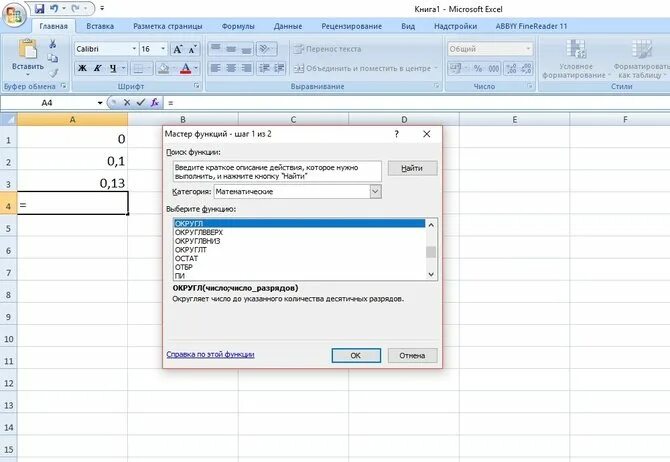670x462 pixels.
Task: Open the Формулы ribbon tab
Action: click(238, 26)
